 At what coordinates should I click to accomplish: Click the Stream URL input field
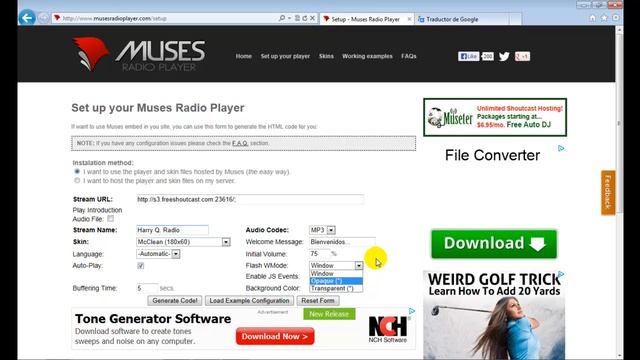[250, 199]
